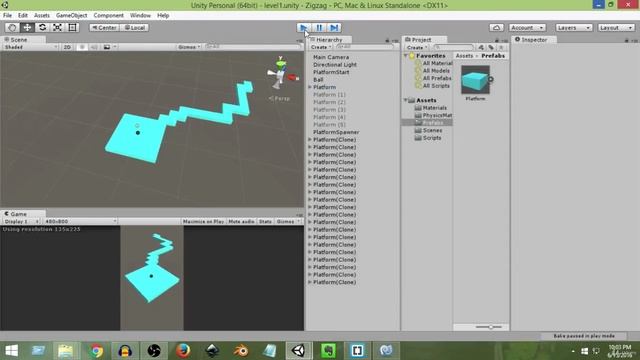Open the File menu

[7, 15]
